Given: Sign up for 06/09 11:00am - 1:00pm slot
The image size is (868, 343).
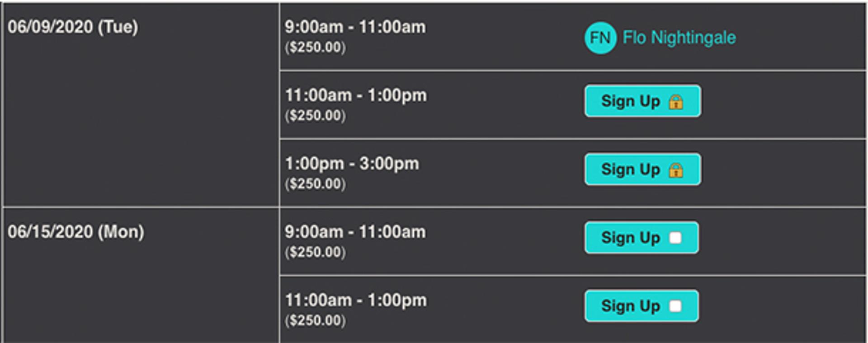Looking at the screenshot, I should tap(643, 101).
